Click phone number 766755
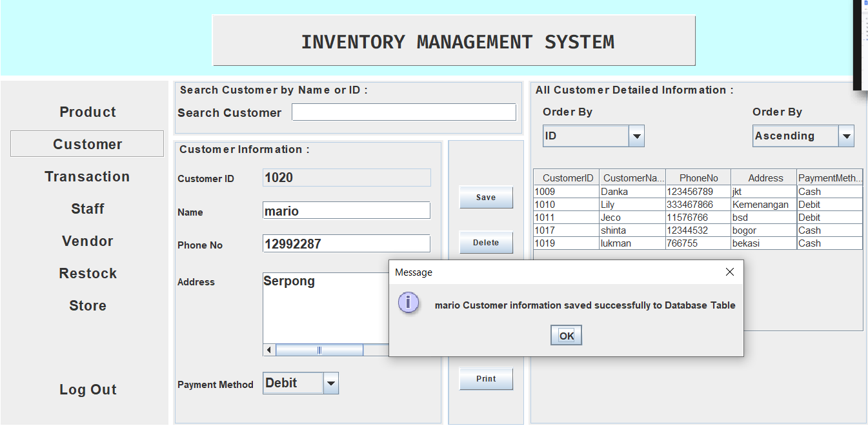This screenshot has width=868, height=428. 698,243
